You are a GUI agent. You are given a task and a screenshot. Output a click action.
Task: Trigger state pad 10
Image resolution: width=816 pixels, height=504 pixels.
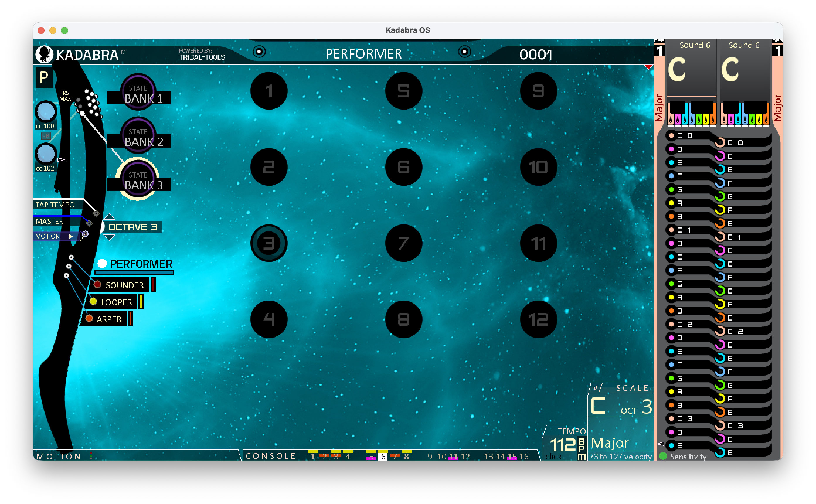[538, 167]
